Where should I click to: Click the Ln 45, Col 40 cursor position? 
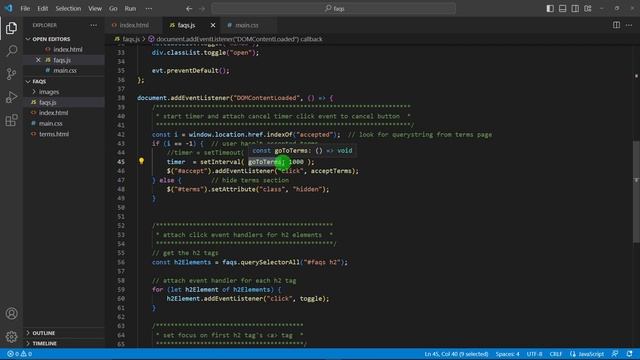[456, 354]
